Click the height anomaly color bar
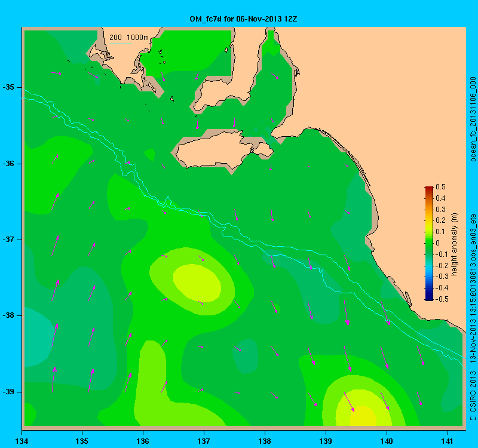Screen dimensions: 478x448 (429, 244)
